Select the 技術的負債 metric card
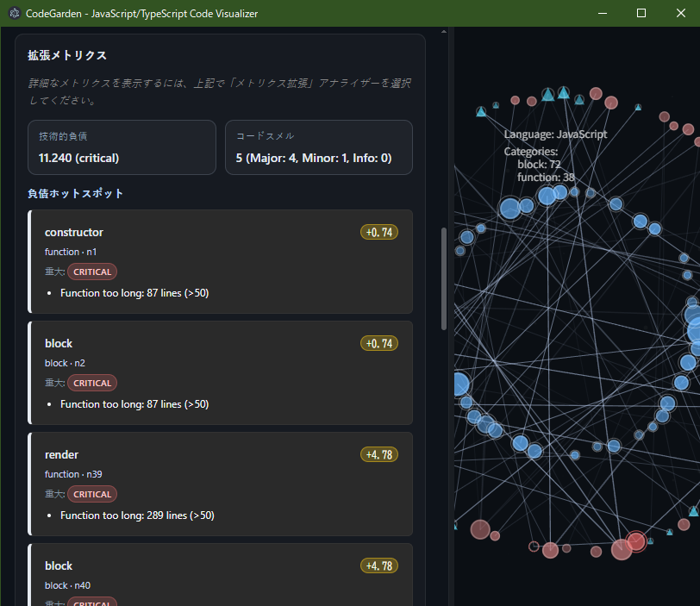This screenshot has width=700, height=606. click(122, 147)
